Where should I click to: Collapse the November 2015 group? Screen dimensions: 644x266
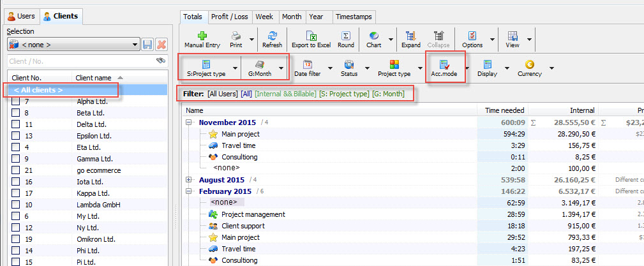point(189,122)
